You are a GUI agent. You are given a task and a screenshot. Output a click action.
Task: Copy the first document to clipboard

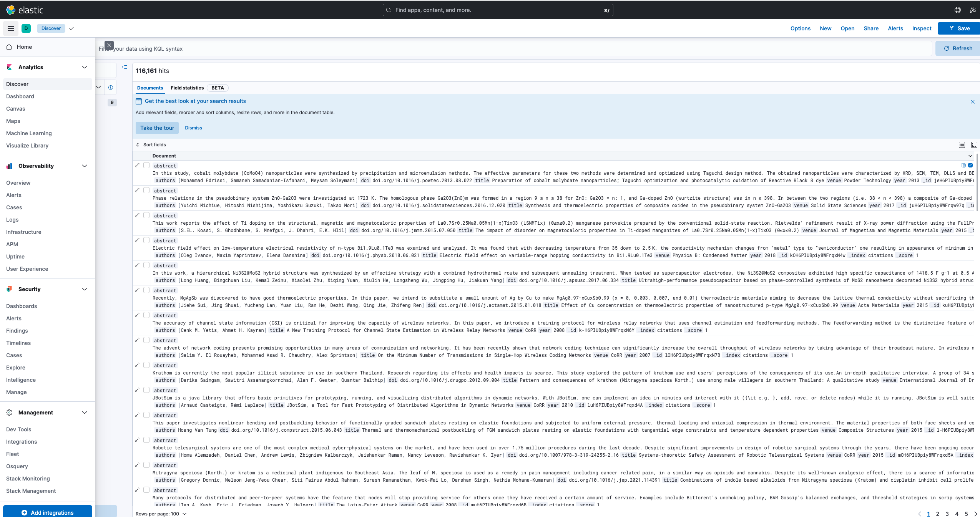(963, 165)
